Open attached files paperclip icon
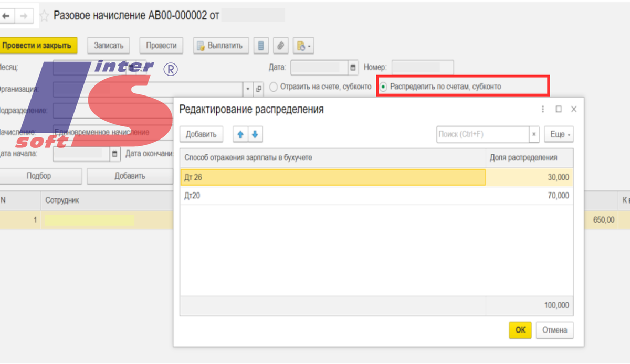Viewport: 630px width, 364px height. point(281,46)
